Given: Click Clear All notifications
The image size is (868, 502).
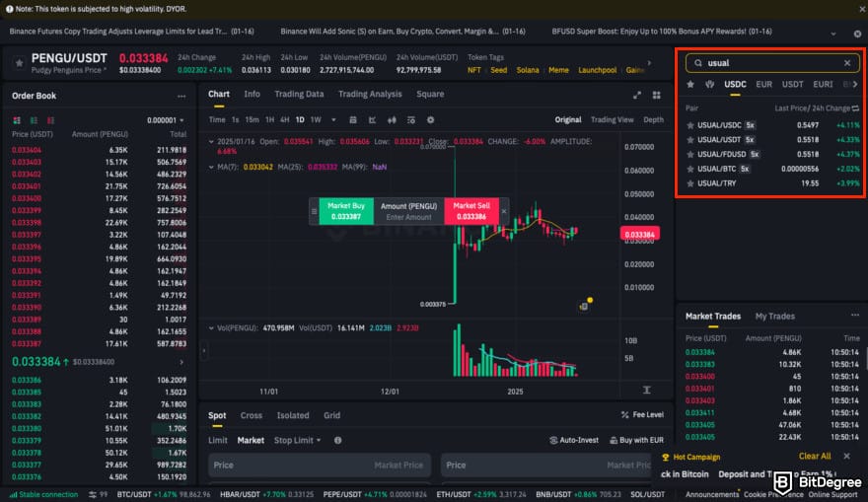Looking at the screenshot, I should click(x=815, y=456).
